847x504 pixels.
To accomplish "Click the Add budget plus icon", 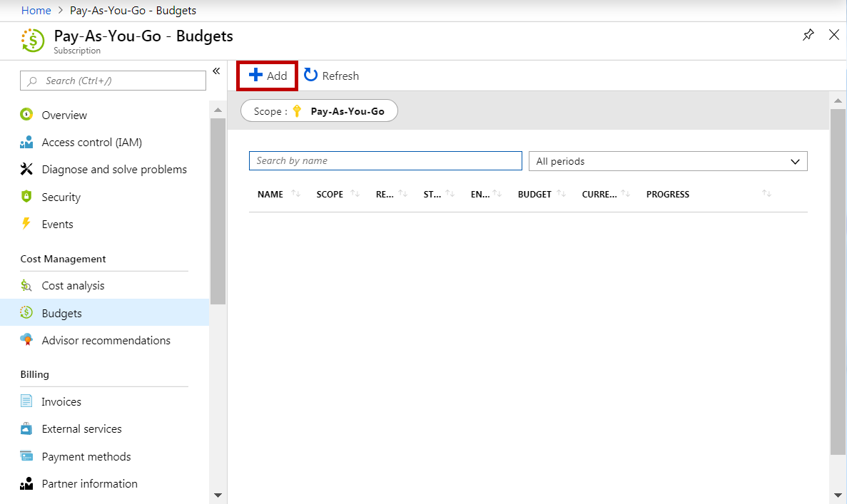I will (x=255, y=76).
